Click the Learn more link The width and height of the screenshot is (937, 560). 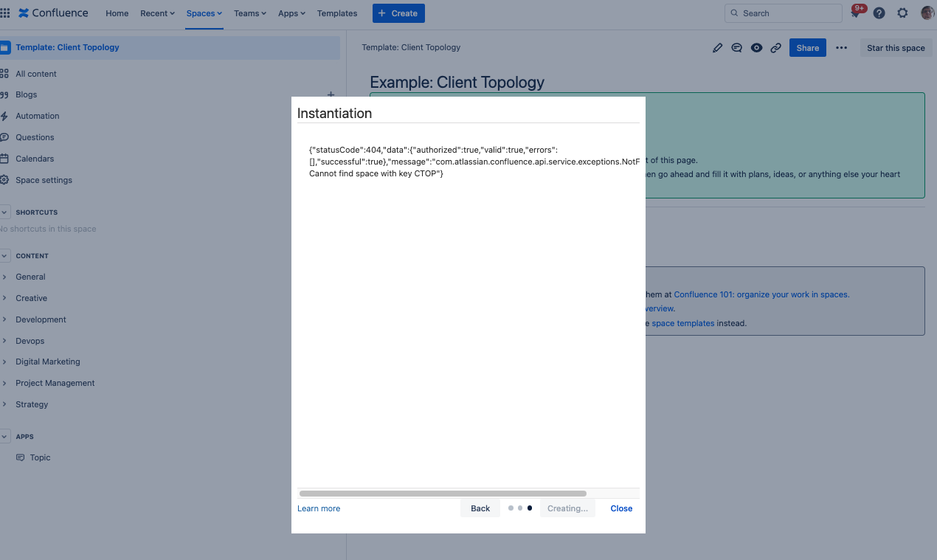[x=319, y=508]
